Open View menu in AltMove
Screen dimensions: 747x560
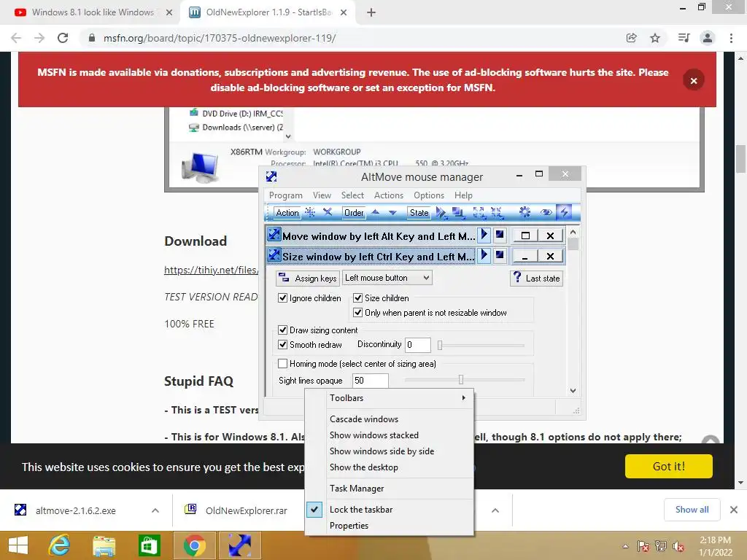coord(322,195)
